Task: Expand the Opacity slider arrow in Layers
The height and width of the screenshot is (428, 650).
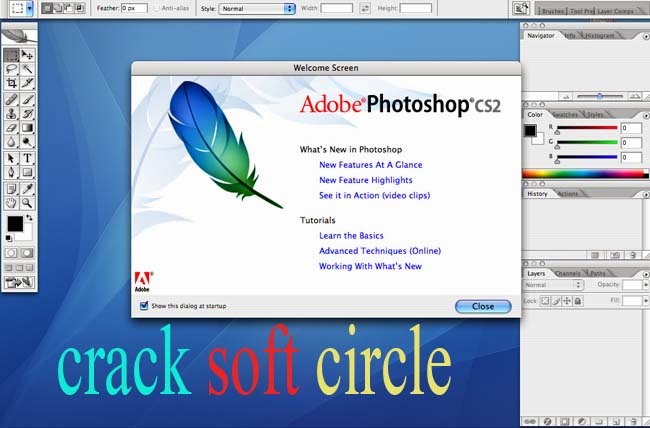Action: pos(645,285)
